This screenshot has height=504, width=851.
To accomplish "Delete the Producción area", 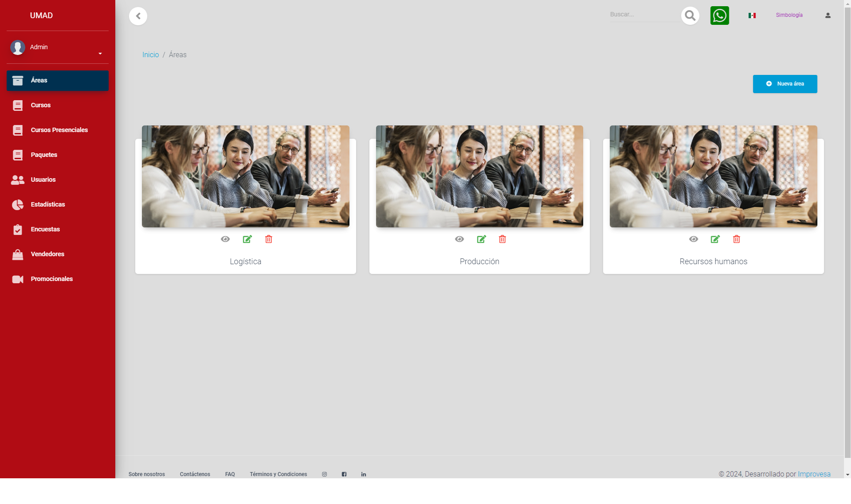I will [x=502, y=239].
